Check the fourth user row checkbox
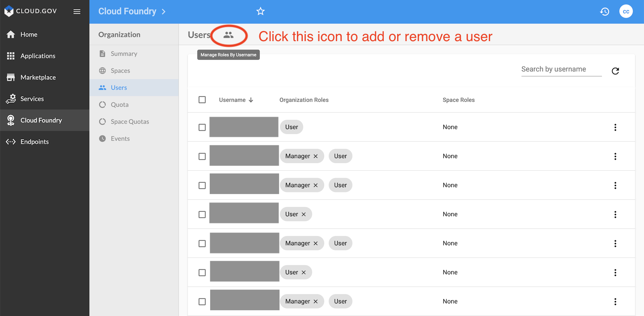The width and height of the screenshot is (644, 316). pos(202,215)
